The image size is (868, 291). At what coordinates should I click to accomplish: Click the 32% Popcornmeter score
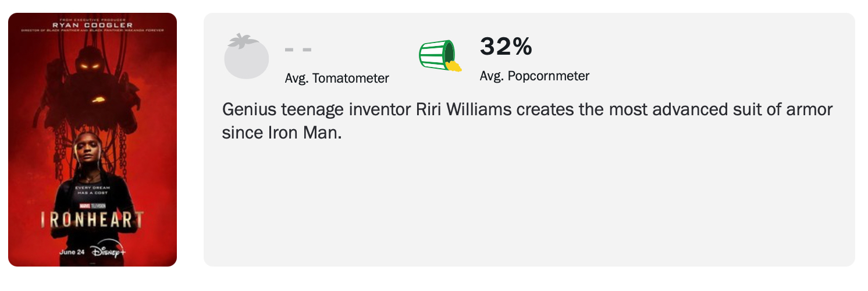(x=506, y=47)
